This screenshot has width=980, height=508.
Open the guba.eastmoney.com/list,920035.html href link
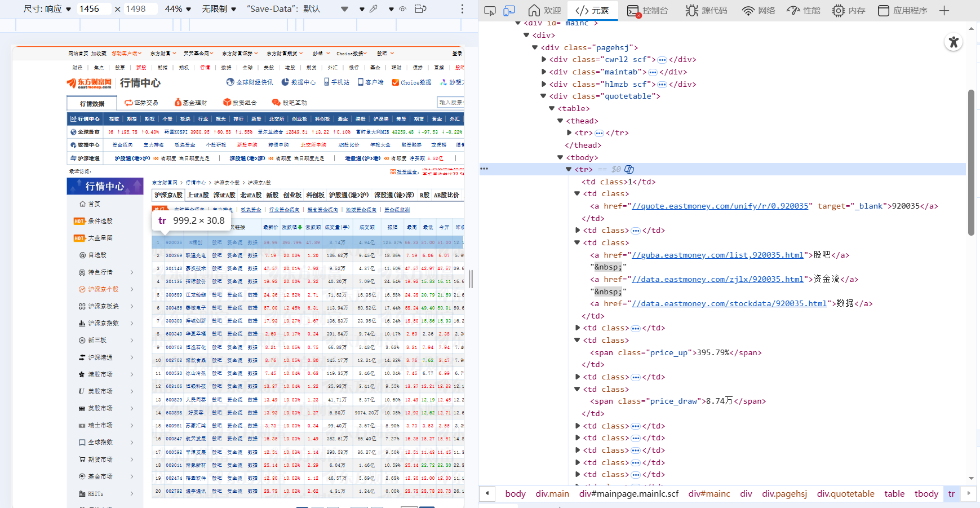coord(717,255)
